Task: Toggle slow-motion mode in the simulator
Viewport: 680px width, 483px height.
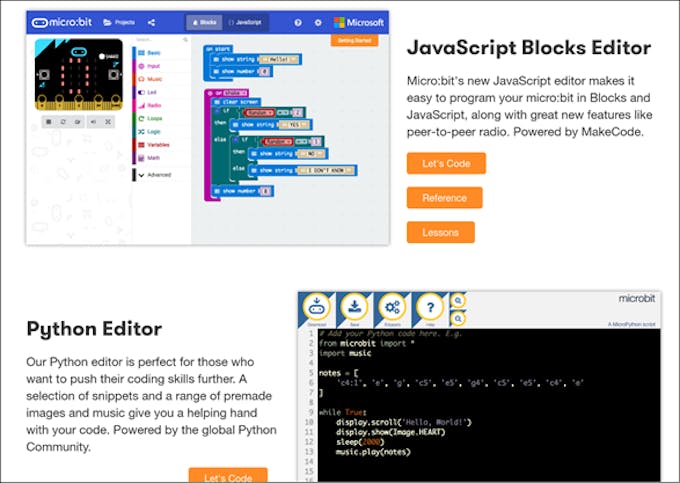Action: click(78, 122)
